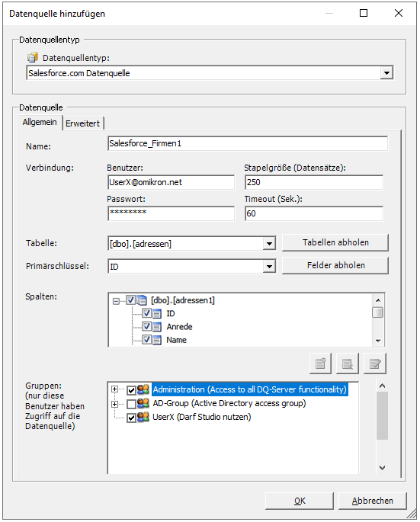Maximize the Datenquelle hinzufügen window
The image size is (420, 522).
pos(364,13)
